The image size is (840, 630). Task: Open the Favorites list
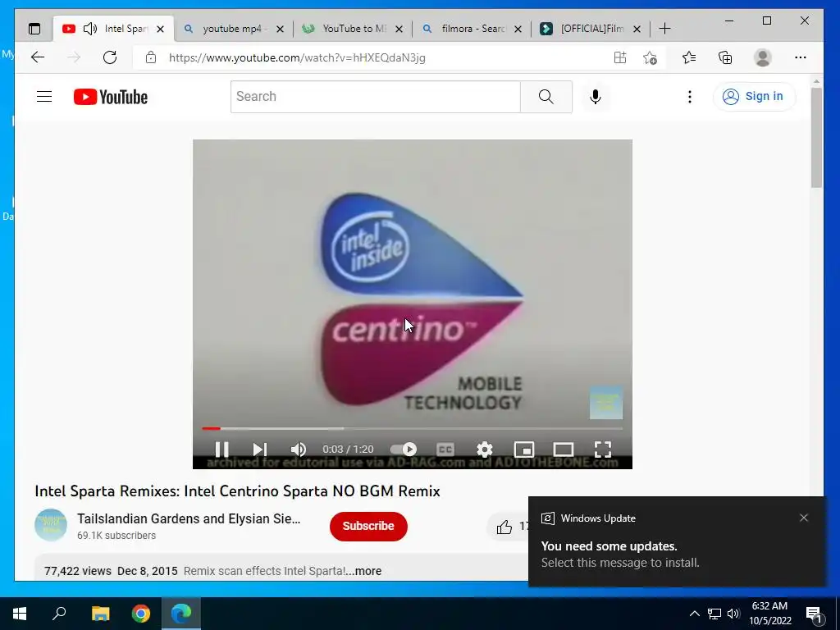click(x=689, y=57)
